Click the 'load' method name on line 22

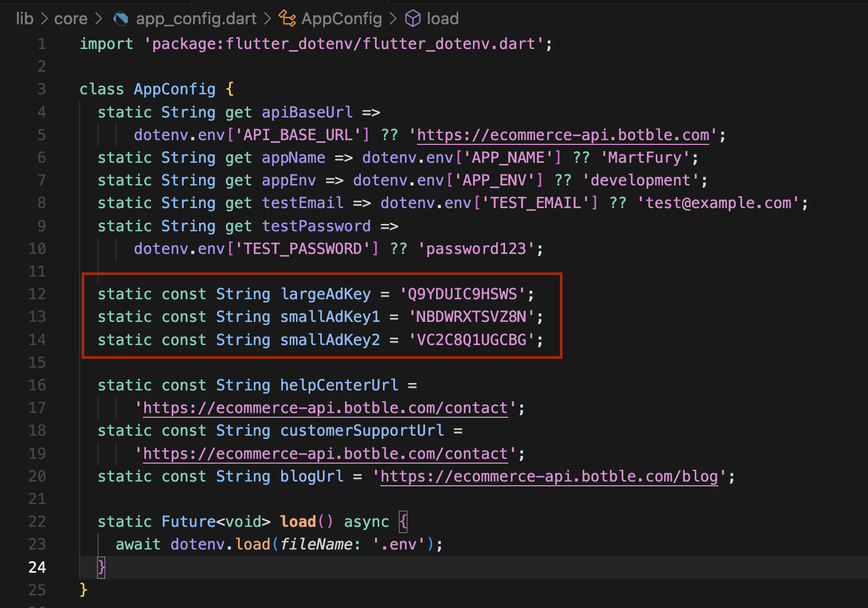[x=298, y=522]
